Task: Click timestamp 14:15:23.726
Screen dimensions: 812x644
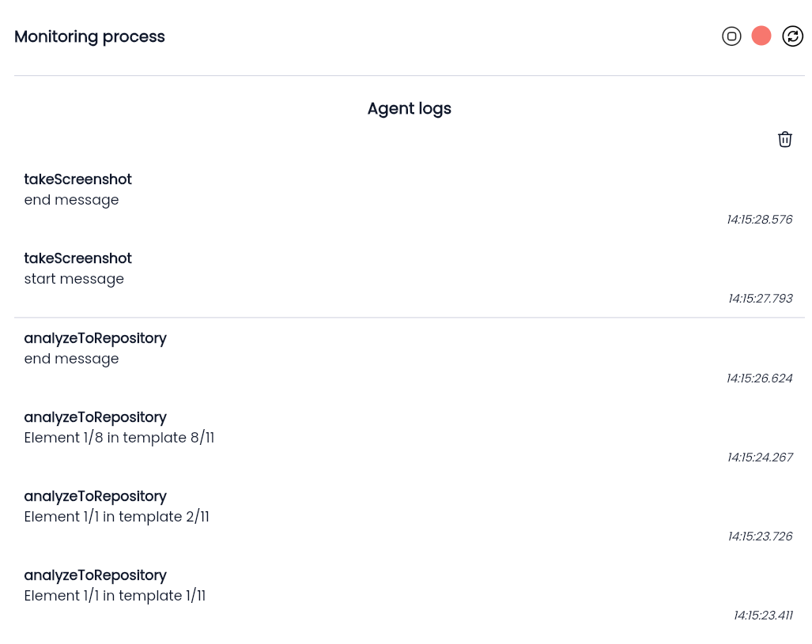Action: [x=760, y=537]
